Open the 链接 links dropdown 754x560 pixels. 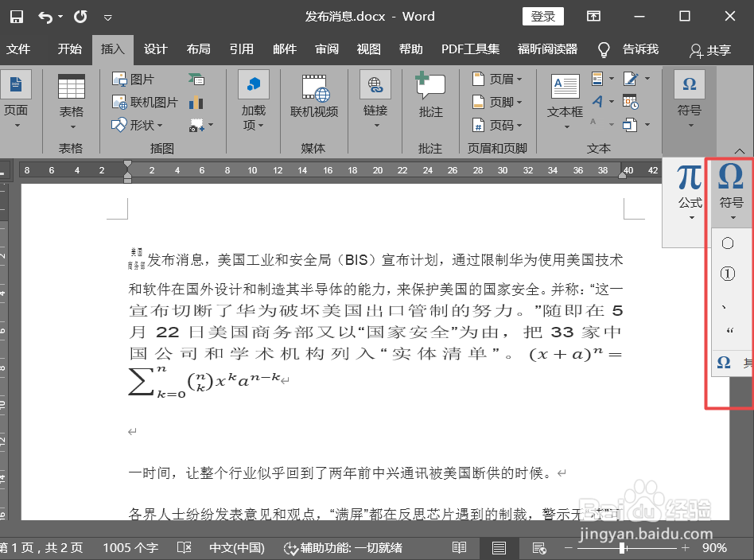(375, 99)
